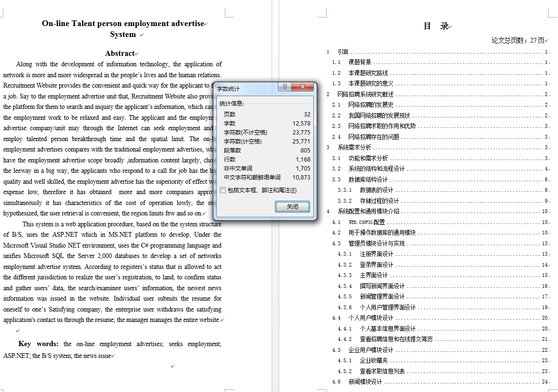Click the 目 录 heading on the contents page
This screenshot has width=558, height=392.
click(436, 26)
